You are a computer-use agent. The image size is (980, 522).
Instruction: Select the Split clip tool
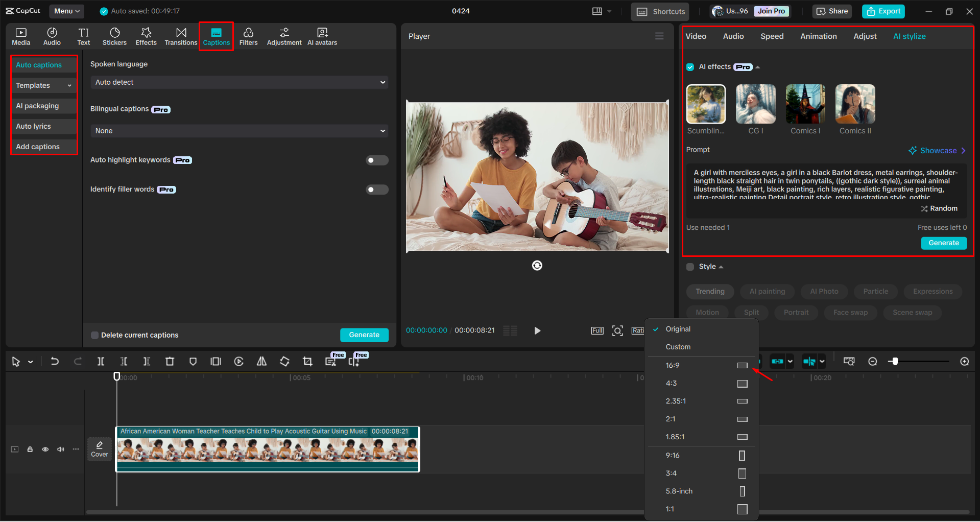[x=101, y=361]
